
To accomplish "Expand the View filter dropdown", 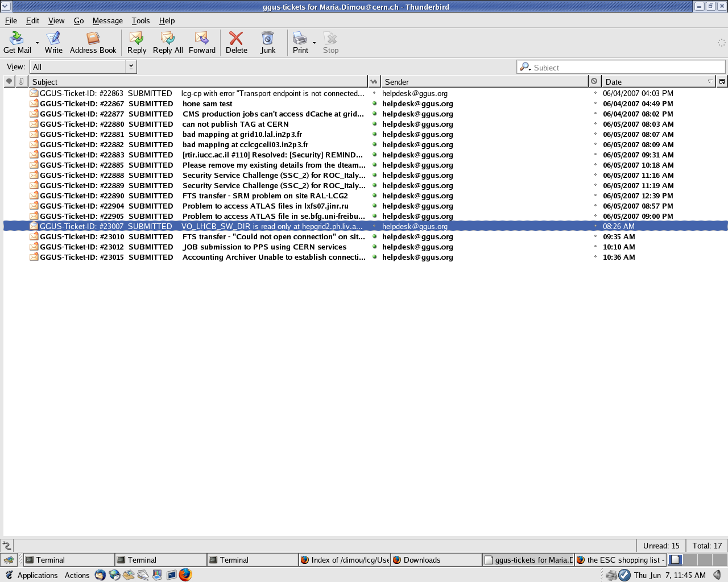I will (131, 66).
